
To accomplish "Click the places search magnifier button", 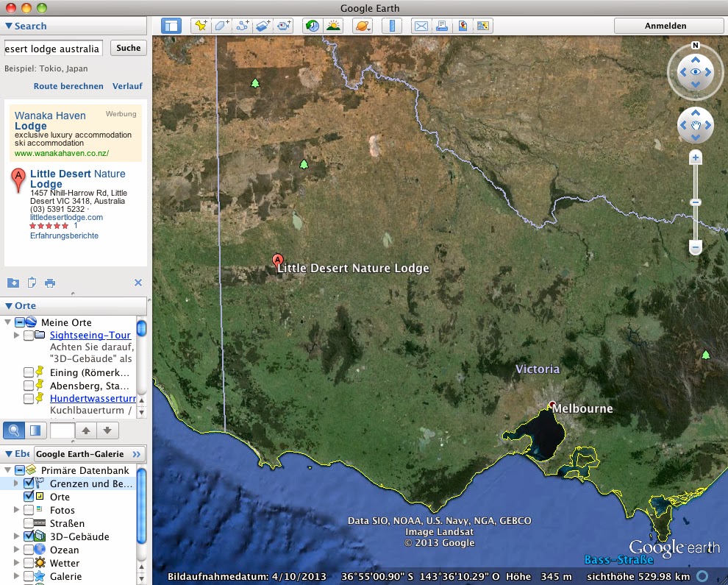I will [14, 430].
